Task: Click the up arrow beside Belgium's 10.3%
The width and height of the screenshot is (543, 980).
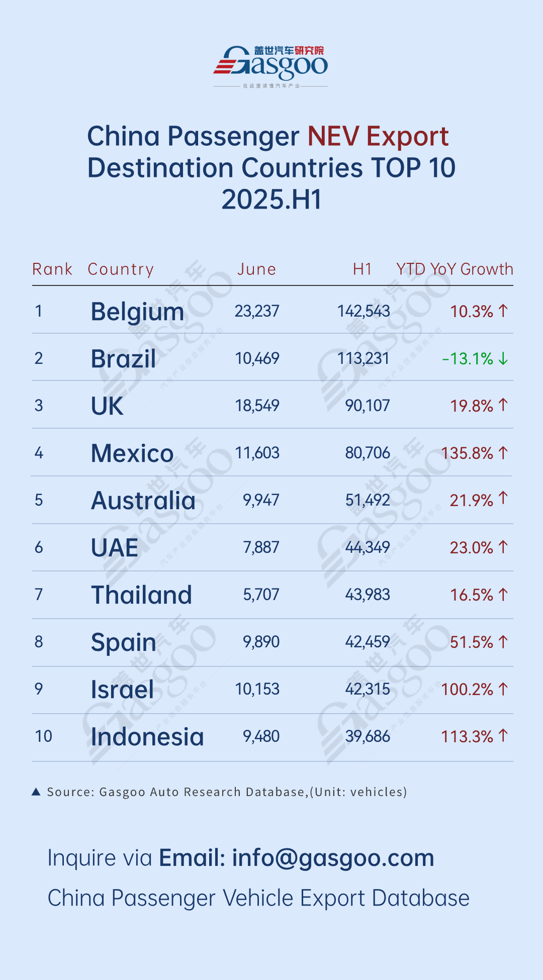Action: point(503,311)
